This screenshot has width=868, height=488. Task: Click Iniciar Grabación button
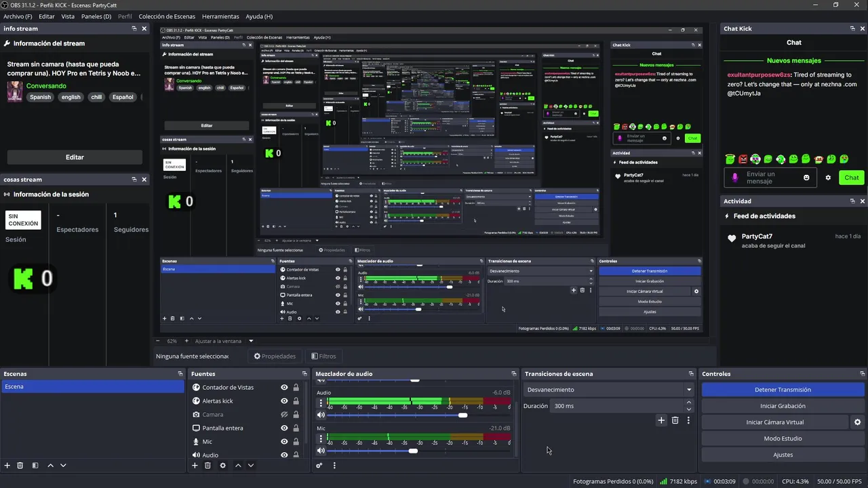[783, 406]
